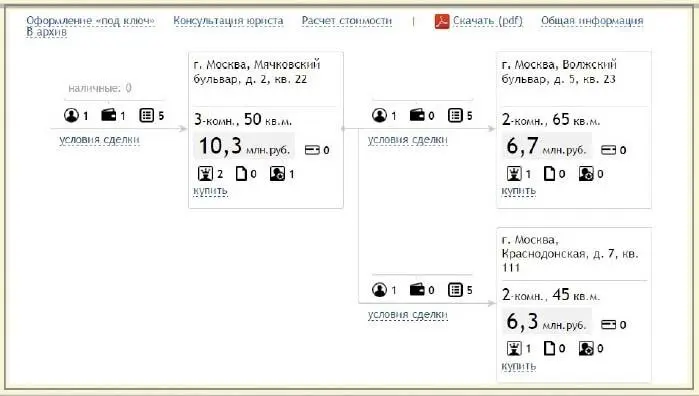
Task: Click the wallet icon in Волжский deal row
Action: click(417, 116)
